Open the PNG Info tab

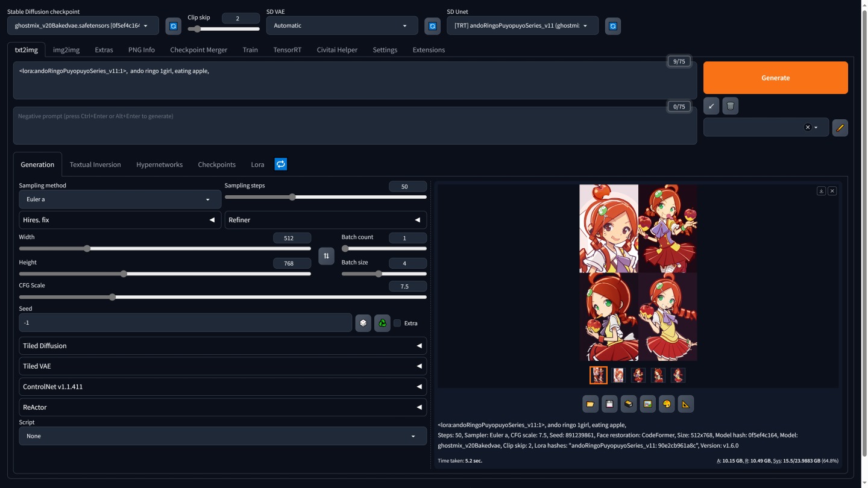(142, 50)
